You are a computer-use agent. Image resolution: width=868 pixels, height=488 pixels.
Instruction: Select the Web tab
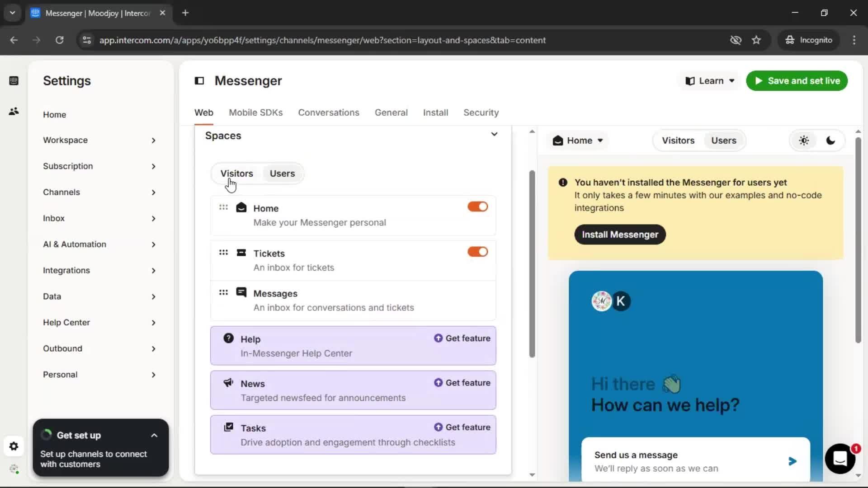(x=204, y=113)
